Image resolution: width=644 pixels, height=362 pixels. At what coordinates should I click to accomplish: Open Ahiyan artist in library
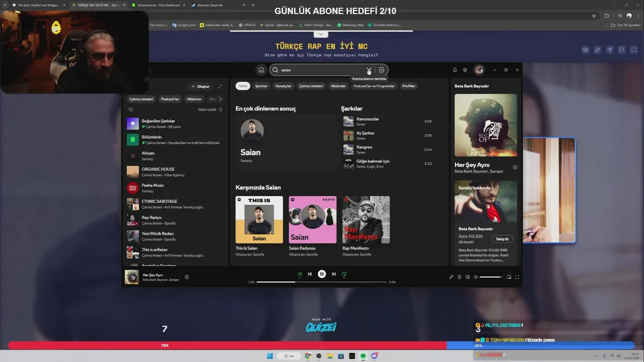click(175, 156)
